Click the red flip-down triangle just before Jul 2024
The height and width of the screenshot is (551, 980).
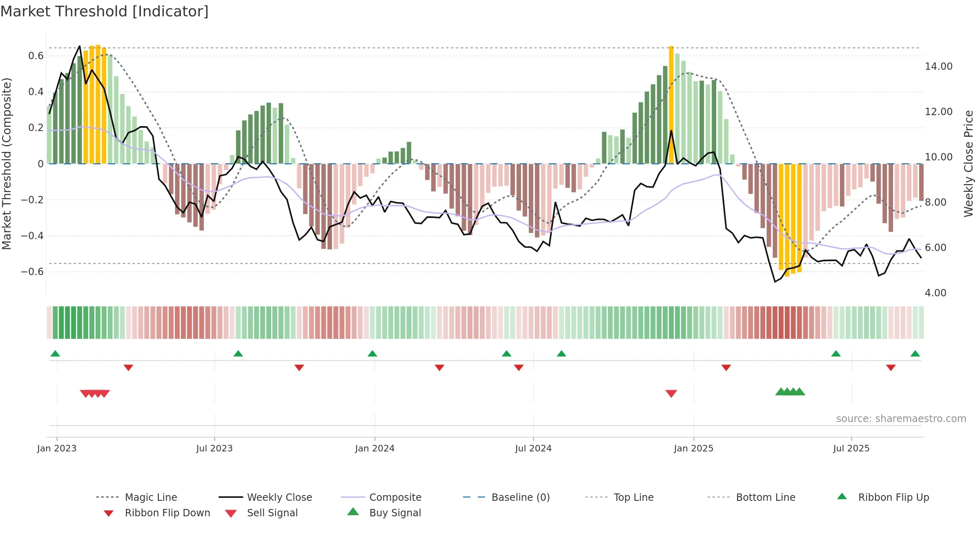pyautogui.click(x=519, y=368)
